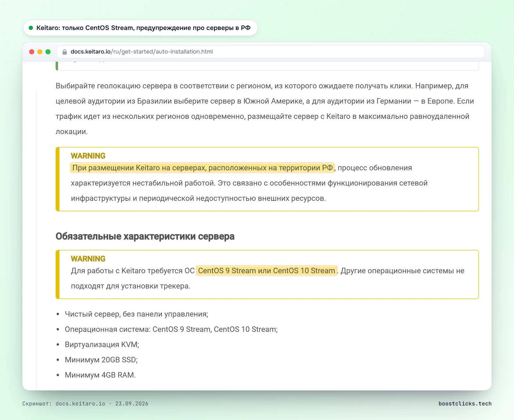Click list item "Операционная система: CentOS 9 Stream, CentOS 10 Stream;"

tap(171, 329)
